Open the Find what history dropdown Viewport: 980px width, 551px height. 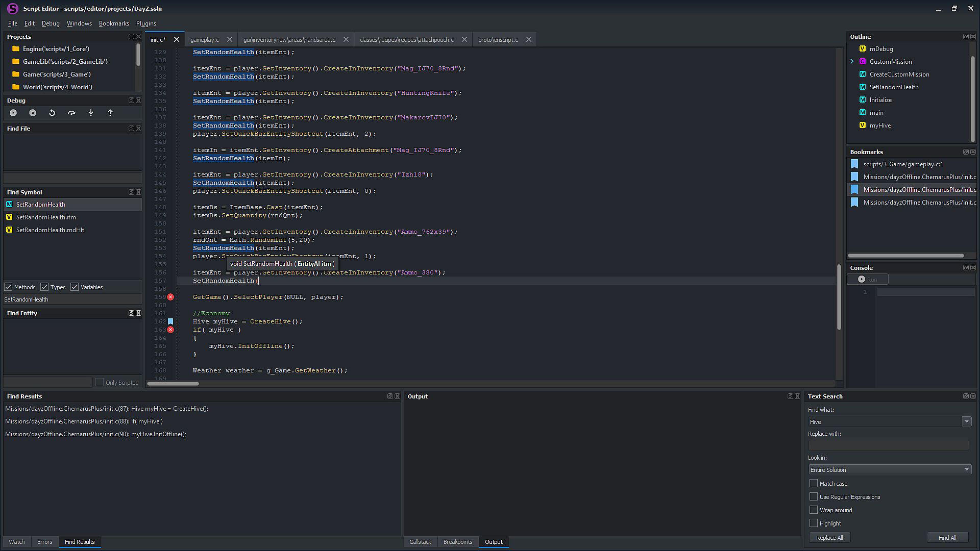click(x=966, y=422)
